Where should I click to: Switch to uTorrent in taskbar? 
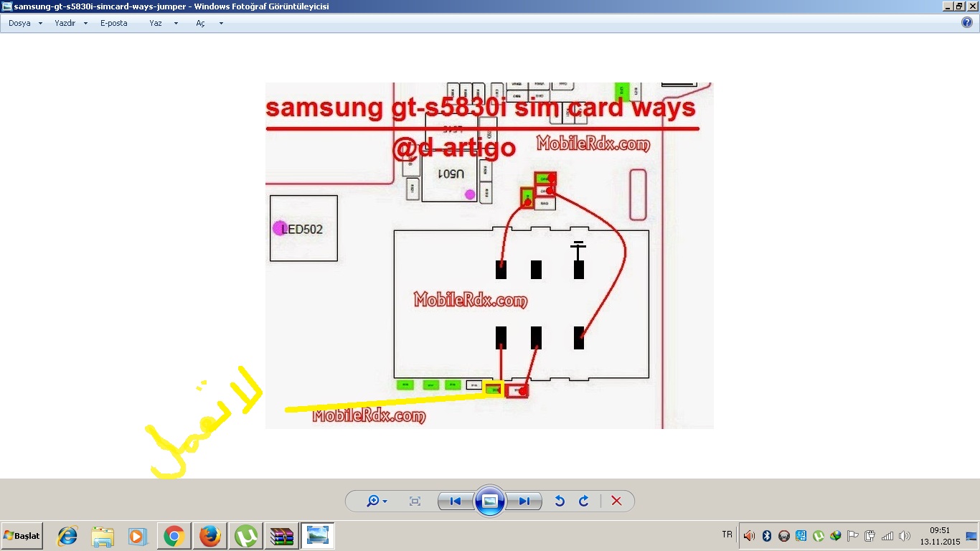click(x=246, y=536)
